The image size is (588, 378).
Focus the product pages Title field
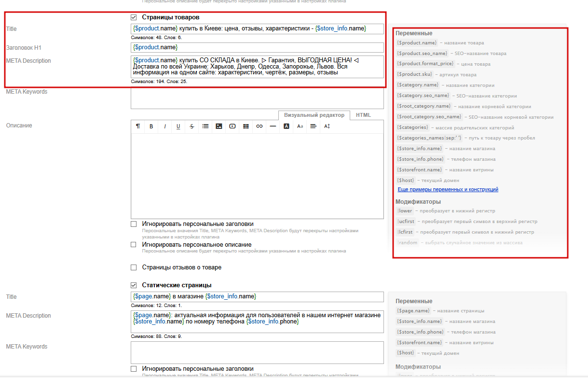coord(257,29)
